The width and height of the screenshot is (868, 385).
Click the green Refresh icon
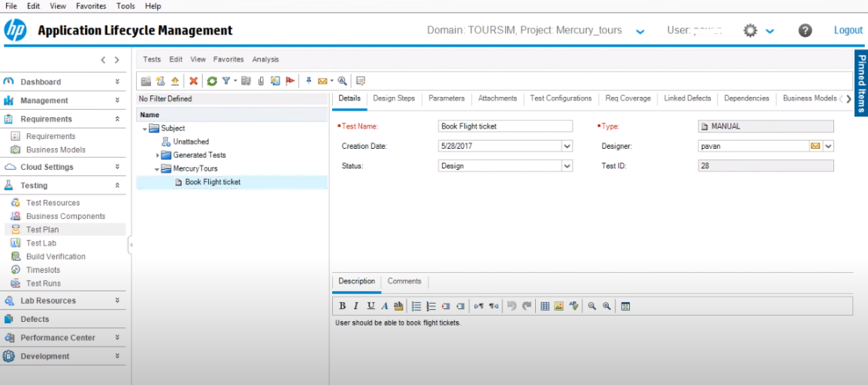point(212,81)
